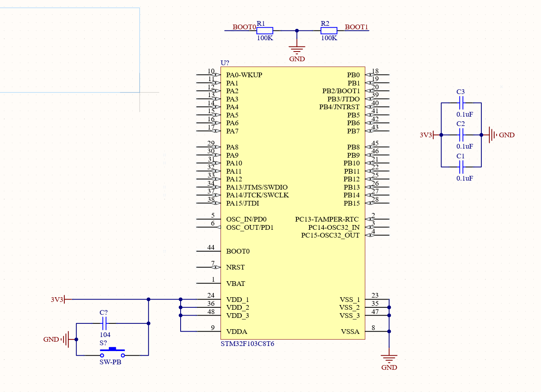
Task: Select the R2 resistor symbol
Action: [329, 30]
